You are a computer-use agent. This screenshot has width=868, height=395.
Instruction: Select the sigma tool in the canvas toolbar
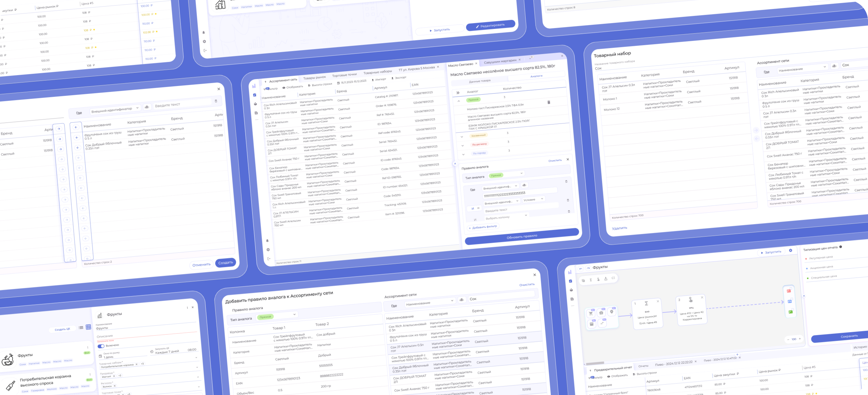pos(591,280)
